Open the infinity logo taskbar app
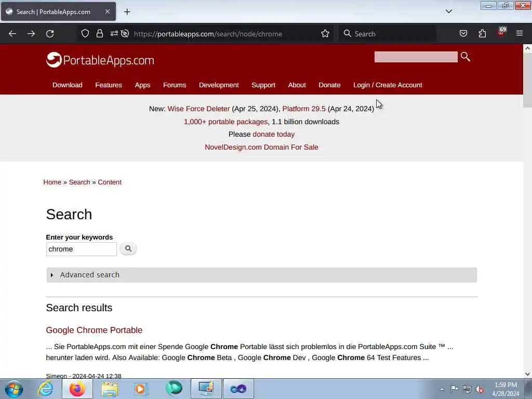The height and width of the screenshot is (399, 532). [x=238, y=389]
